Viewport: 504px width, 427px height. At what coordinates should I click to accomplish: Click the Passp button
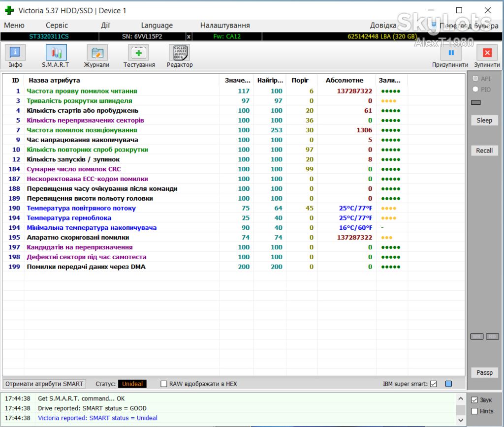pos(484,372)
